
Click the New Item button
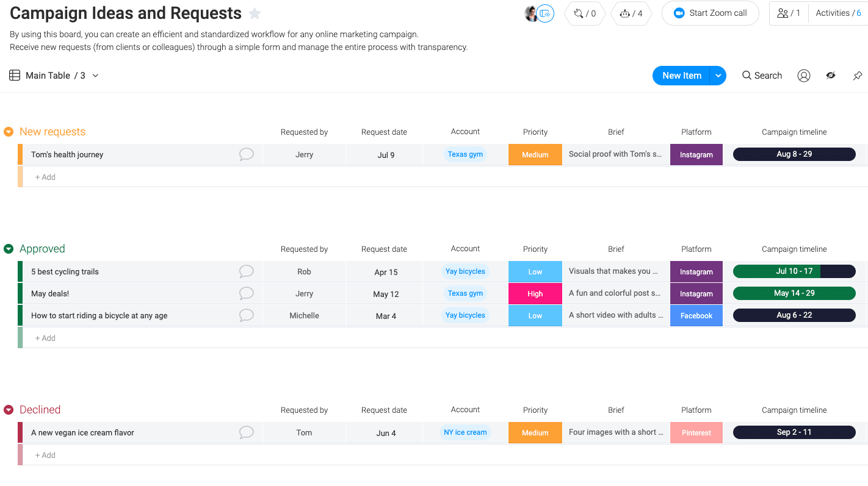click(x=681, y=76)
